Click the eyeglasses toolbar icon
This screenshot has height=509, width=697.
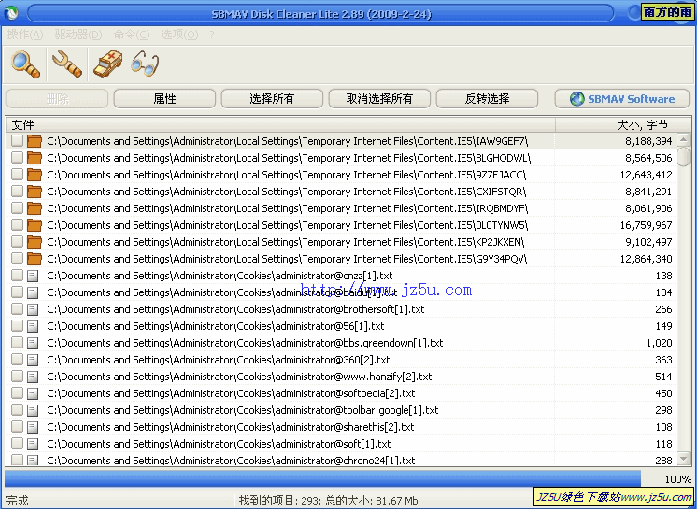click(x=145, y=64)
